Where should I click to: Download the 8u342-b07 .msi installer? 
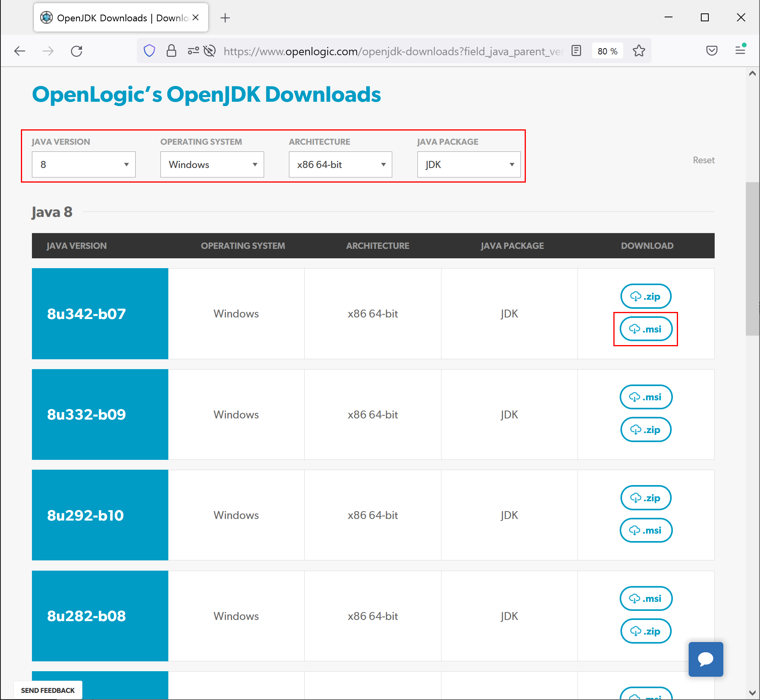[x=646, y=329]
